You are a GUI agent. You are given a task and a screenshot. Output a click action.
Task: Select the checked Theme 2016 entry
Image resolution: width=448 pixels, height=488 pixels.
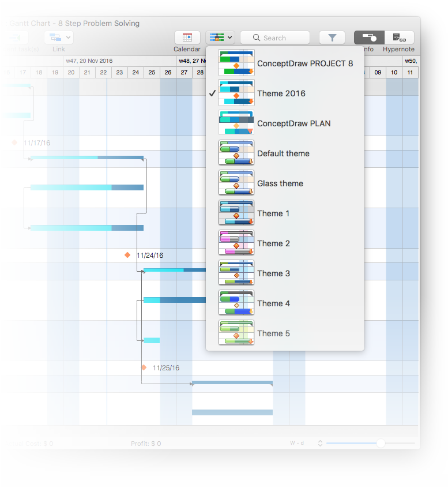[285, 93]
